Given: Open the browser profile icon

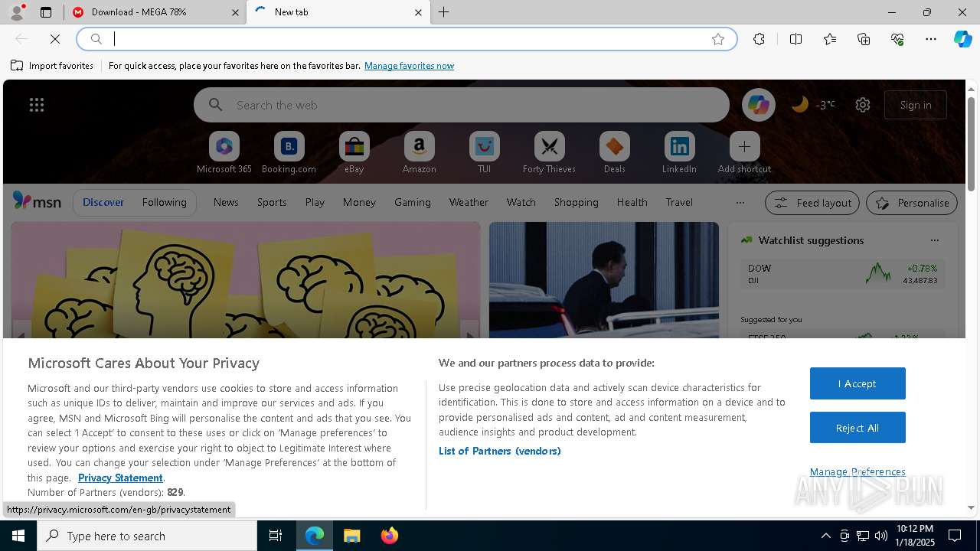Looking at the screenshot, I should (x=17, y=12).
